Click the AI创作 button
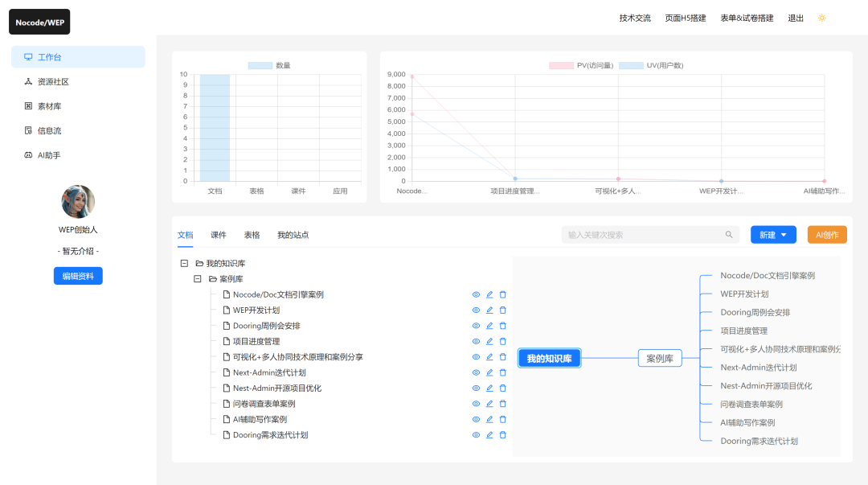 pos(827,235)
